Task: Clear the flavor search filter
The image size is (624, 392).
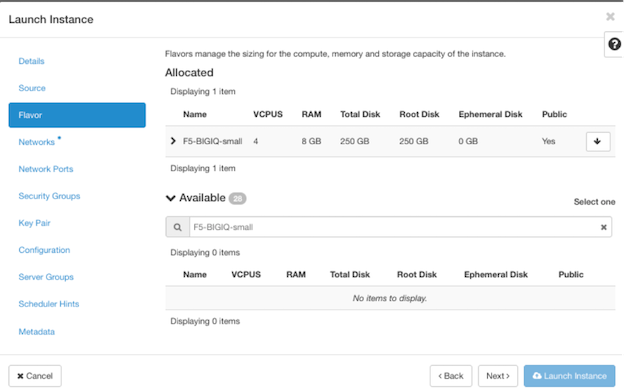Action: pos(603,227)
